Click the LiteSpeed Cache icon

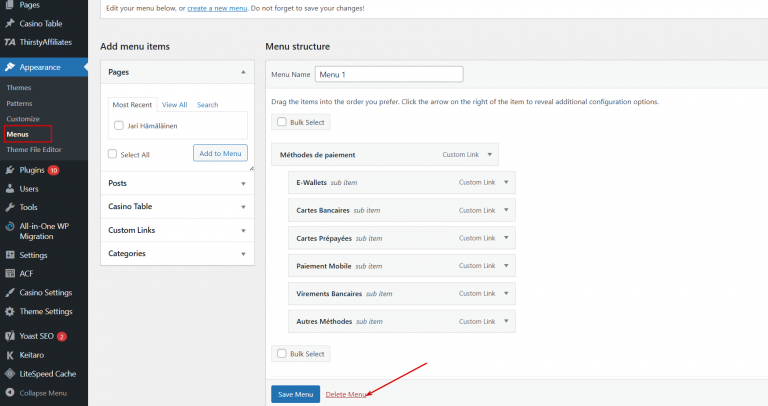pyautogui.click(x=9, y=373)
